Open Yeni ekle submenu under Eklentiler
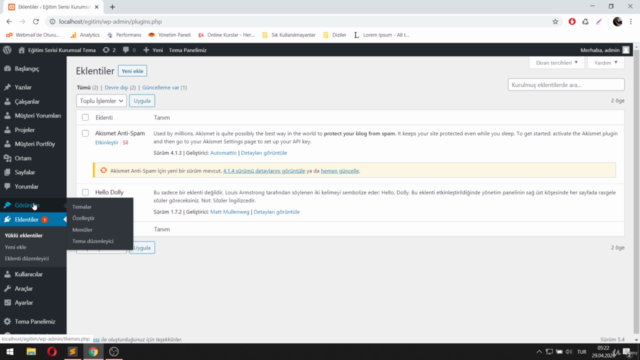This screenshot has height=360, width=640. 16,247
